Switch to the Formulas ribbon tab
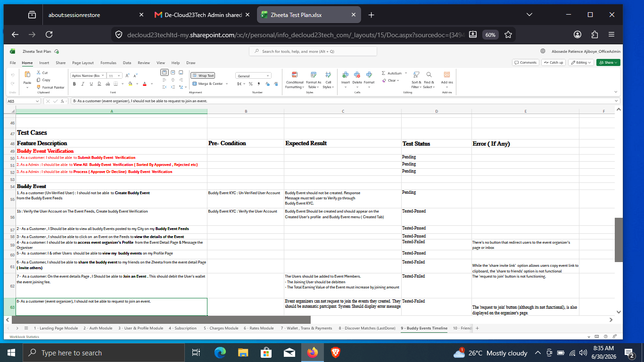Screen dimensions: 644x362 point(108,63)
